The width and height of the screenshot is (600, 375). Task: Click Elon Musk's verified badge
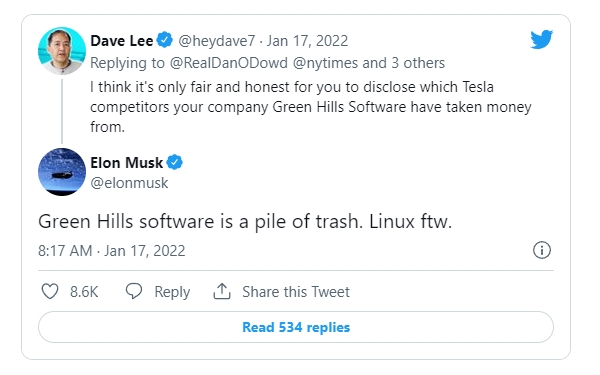[175, 162]
